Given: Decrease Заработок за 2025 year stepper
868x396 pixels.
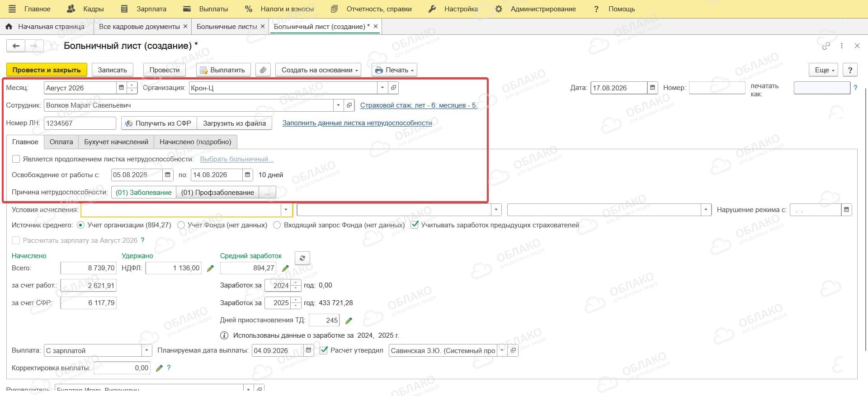Looking at the screenshot, I should [296, 306].
